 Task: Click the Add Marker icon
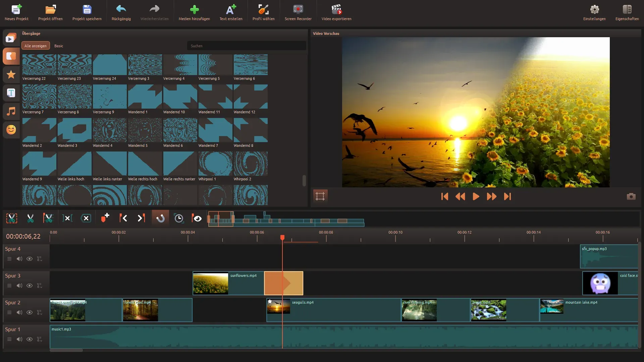coord(105,218)
